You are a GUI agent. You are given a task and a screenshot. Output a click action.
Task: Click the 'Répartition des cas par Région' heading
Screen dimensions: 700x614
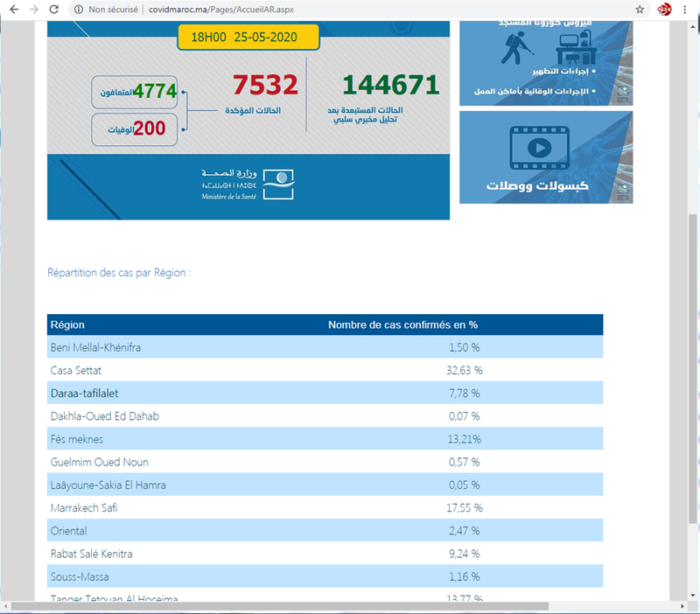pos(119,273)
